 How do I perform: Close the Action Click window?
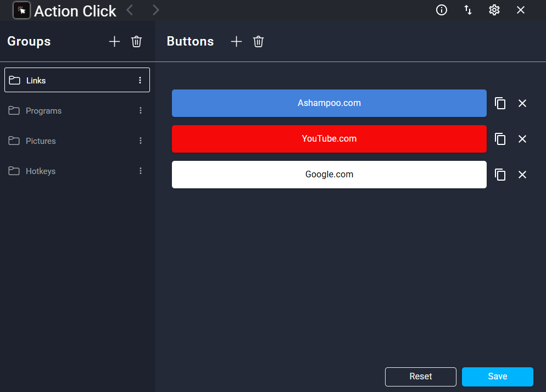click(x=521, y=10)
